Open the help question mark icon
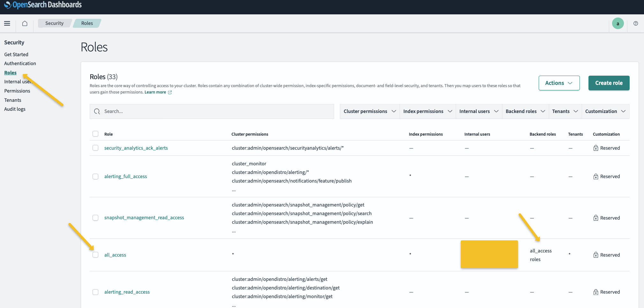644x308 pixels. 636,23
